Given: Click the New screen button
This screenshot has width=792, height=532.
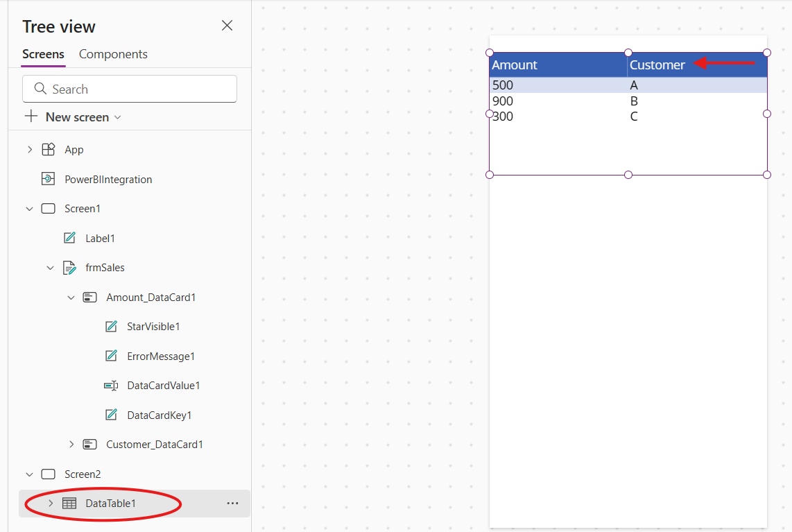Looking at the screenshot, I should (74, 117).
